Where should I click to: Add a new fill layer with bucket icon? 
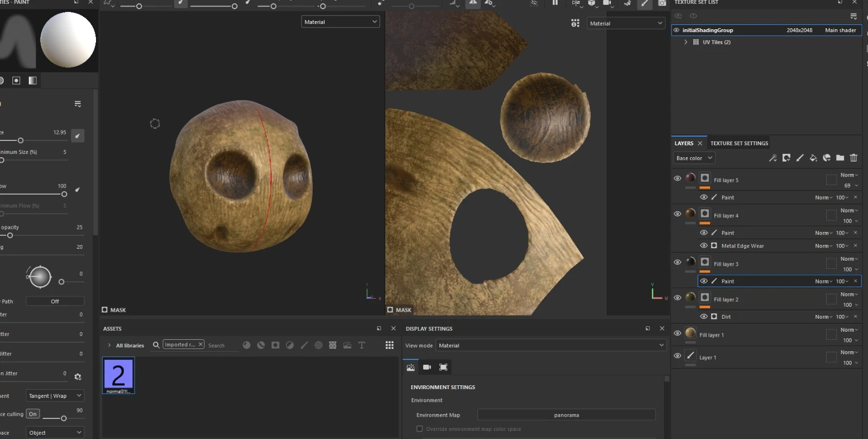[813, 158]
